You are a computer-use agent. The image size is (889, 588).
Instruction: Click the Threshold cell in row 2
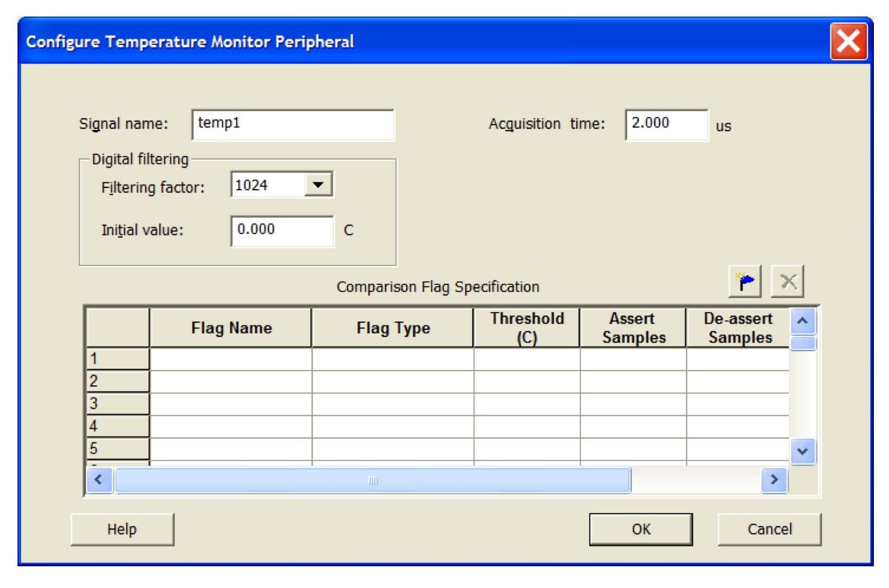point(527,382)
